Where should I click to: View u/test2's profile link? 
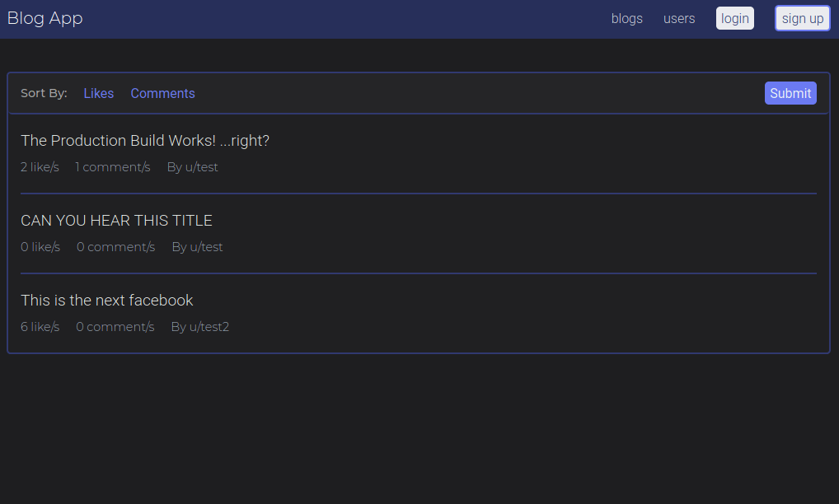coord(209,326)
